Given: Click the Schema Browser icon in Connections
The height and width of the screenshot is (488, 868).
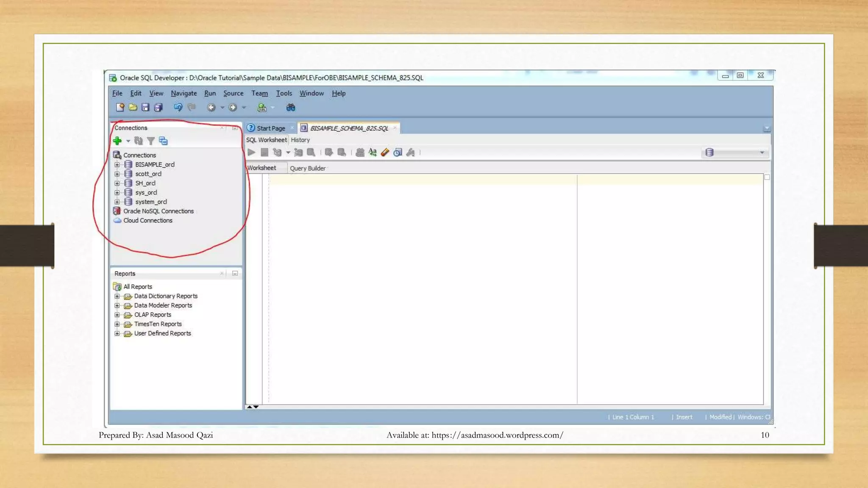Looking at the screenshot, I should click(163, 141).
